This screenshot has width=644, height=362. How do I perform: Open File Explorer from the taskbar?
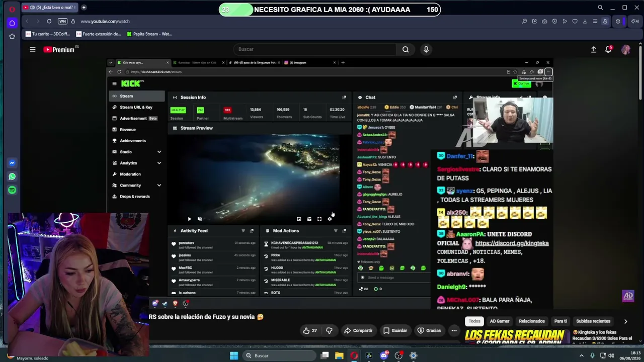(340, 355)
